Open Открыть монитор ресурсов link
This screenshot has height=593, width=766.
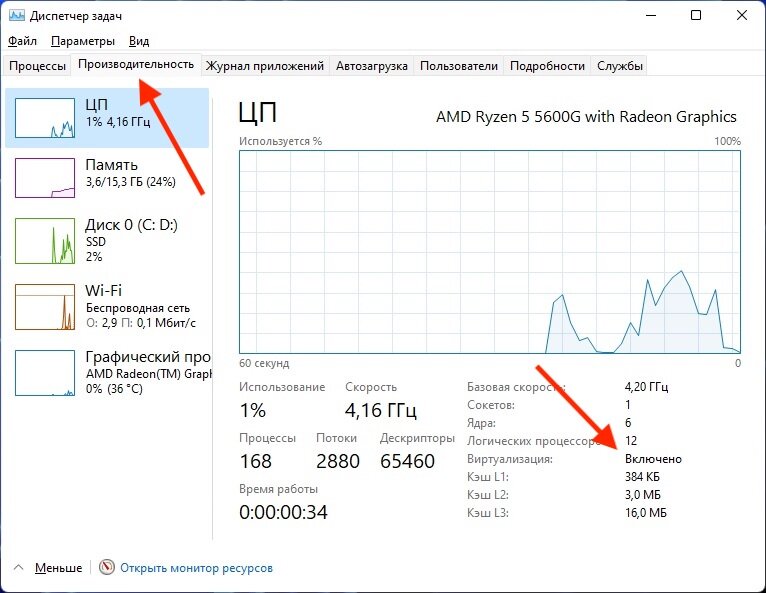[x=196, y=568]
